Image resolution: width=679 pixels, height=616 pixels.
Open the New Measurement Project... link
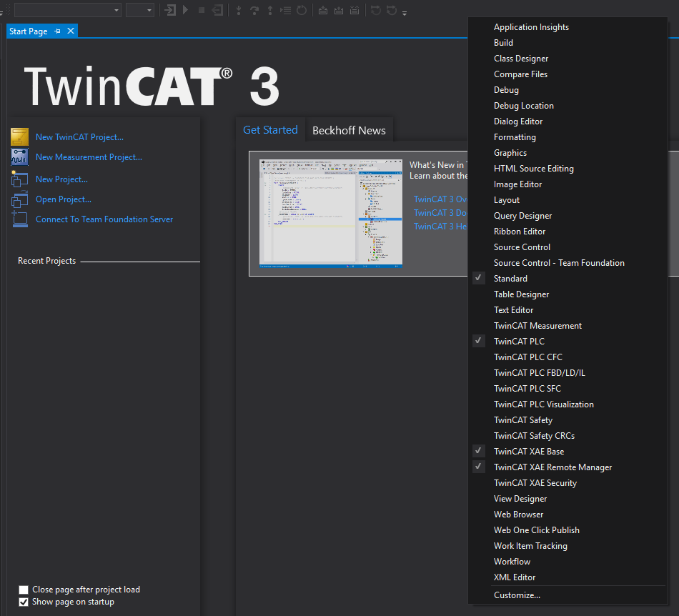[89, 157]
